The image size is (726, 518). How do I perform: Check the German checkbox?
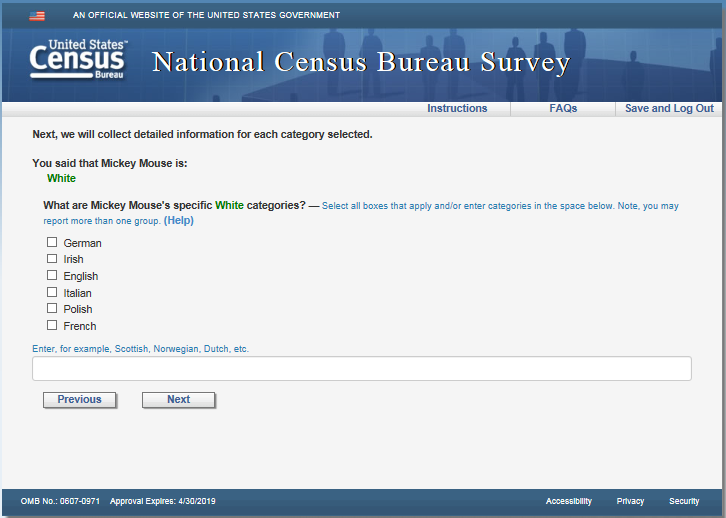click(x=52, y=242)
